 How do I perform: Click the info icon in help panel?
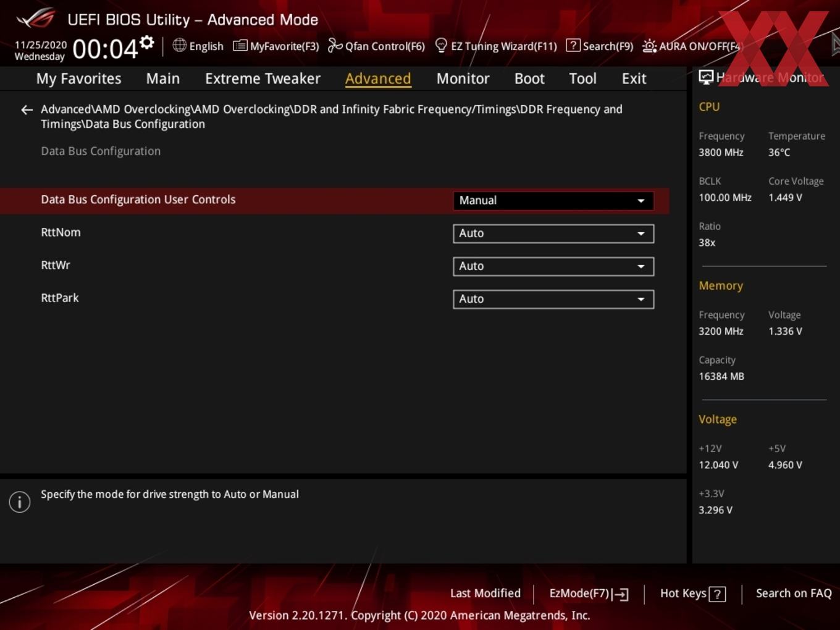(x=20, y=502)
